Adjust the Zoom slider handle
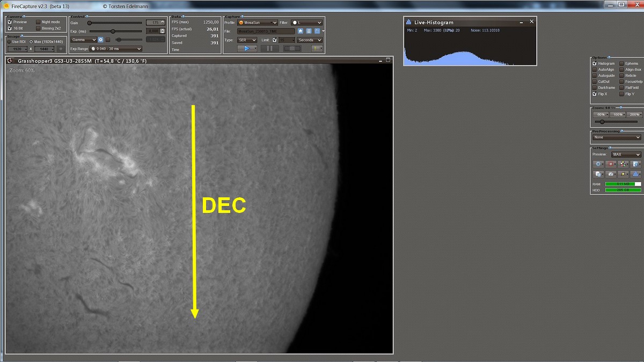This screenshot has width=644, height=362. 602,122
